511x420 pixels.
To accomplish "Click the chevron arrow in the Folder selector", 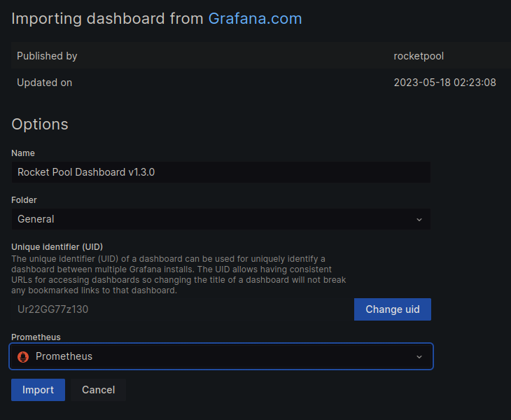I will (x=419, y=219).
